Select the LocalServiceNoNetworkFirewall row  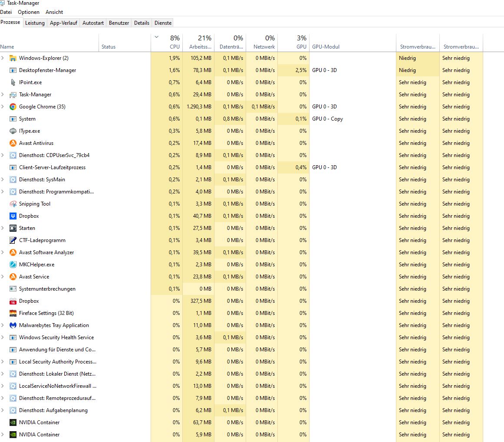coord(241,386)
